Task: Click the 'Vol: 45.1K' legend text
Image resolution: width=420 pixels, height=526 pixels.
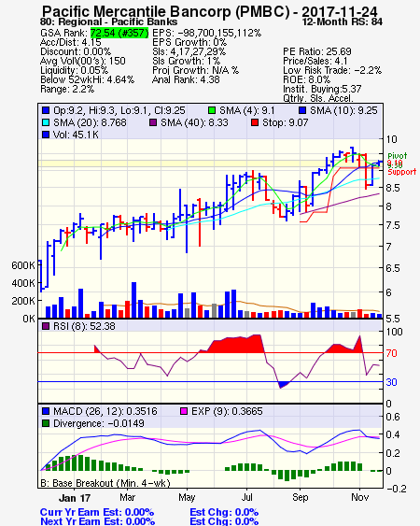Action: (x=76, y=135)
